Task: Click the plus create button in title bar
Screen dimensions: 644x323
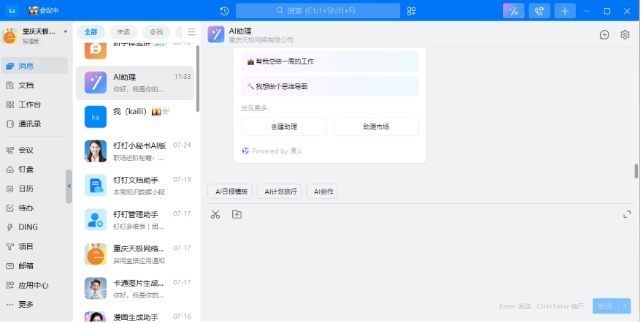Action: pyautogui.click(x=565, y=11)
